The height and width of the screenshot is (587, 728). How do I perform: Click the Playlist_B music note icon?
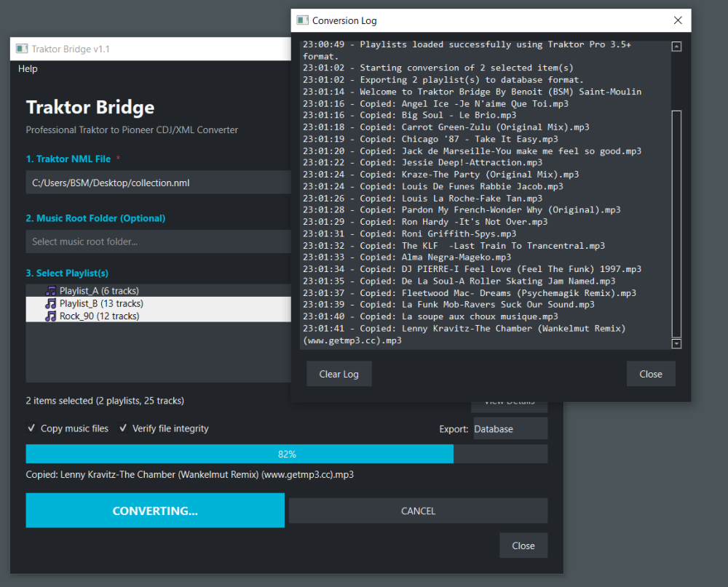click(51, 303)
